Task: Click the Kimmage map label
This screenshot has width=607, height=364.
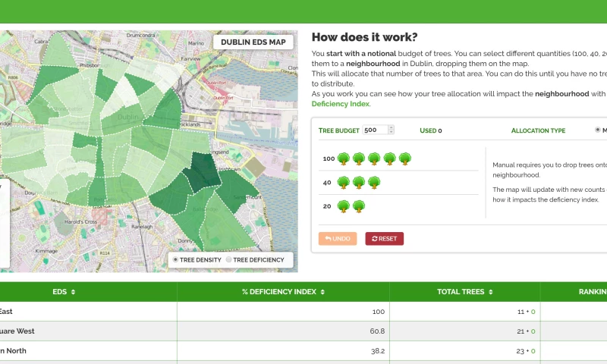Action: coord(46,251)
